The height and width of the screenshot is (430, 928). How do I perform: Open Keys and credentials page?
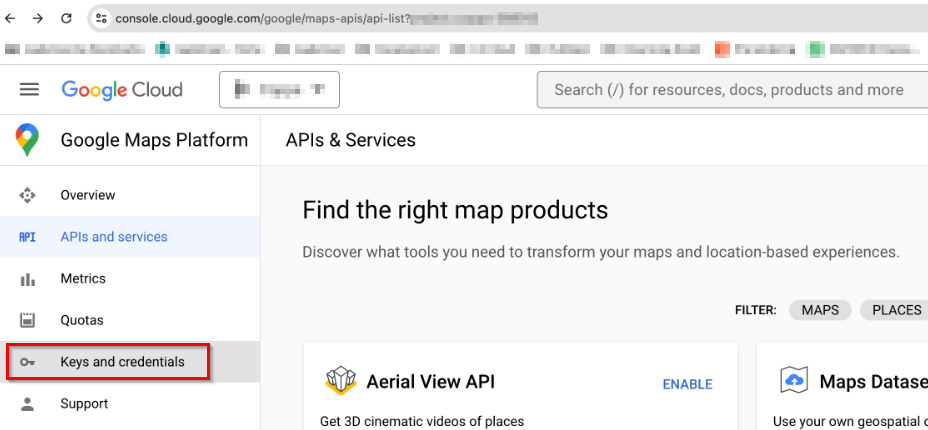[130, 361]
